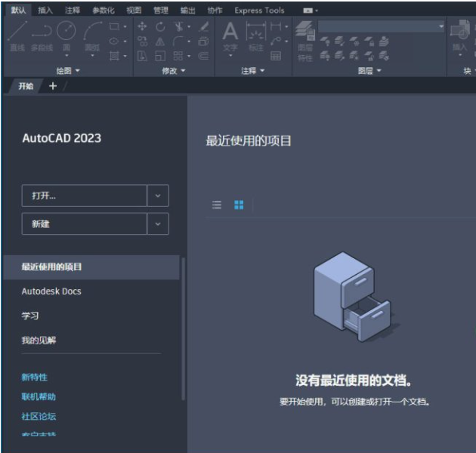Insert a Table using the table icon
476x453 pixels.
coord(276,56)
